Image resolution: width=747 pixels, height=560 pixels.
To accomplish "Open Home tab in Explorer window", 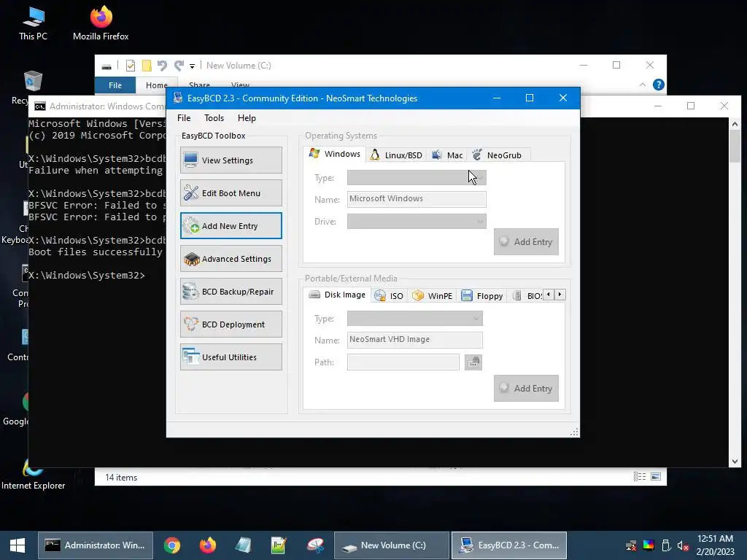I will 157,85.
